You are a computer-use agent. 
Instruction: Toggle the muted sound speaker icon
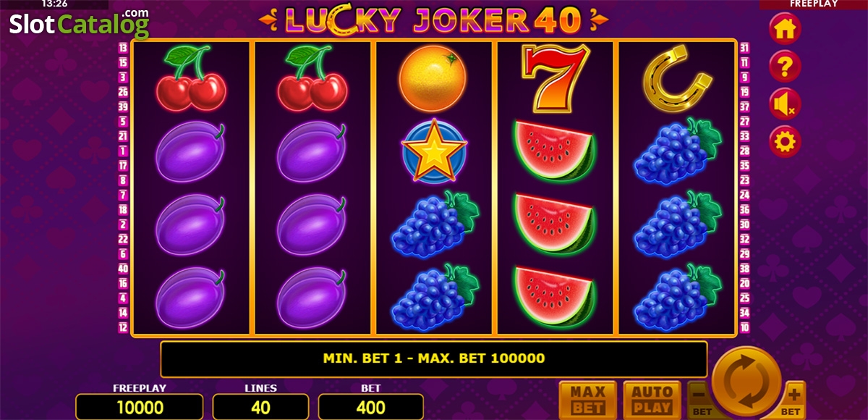tap(785, 104)
